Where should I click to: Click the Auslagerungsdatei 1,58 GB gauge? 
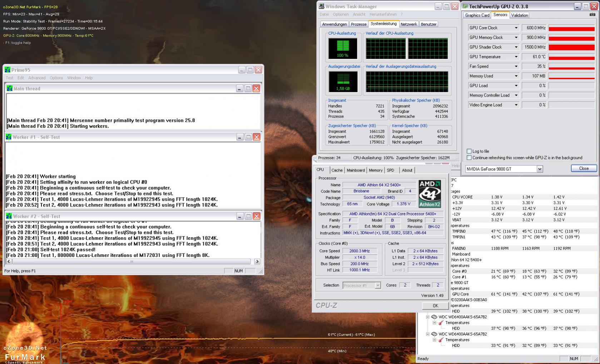tap(343, 81)
